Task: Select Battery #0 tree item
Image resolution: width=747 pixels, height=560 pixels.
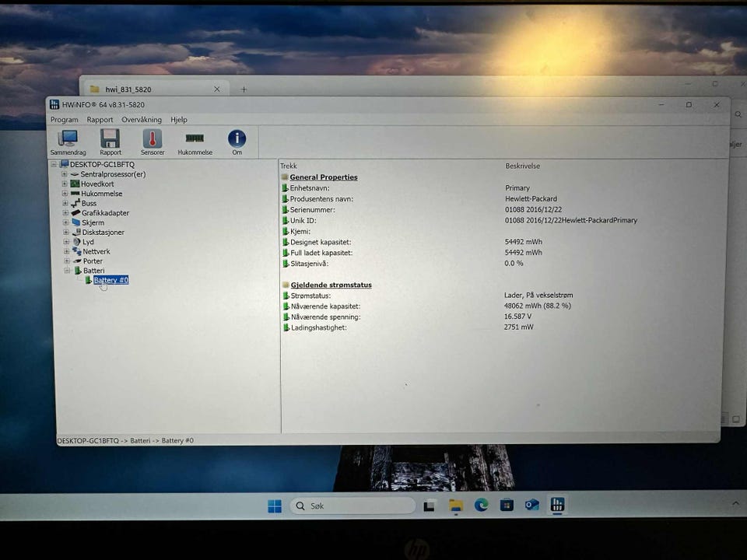Action: pos(111,280)
